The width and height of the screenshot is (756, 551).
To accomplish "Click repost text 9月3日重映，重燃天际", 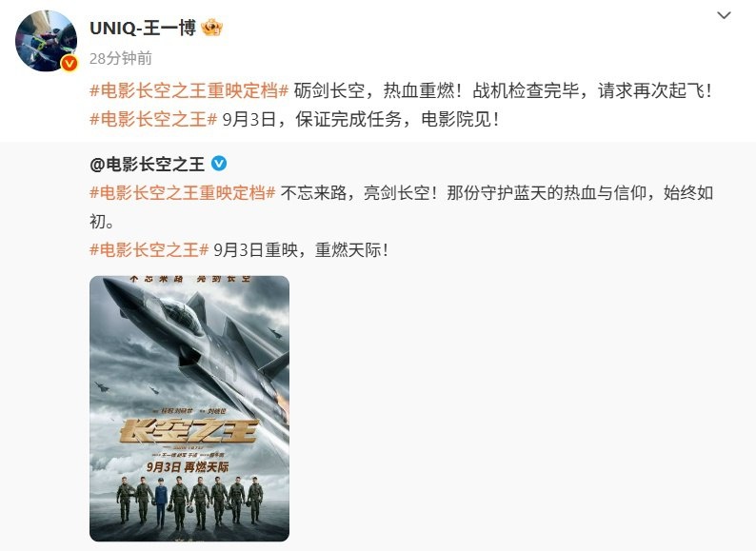I will (x=300, y=249).
